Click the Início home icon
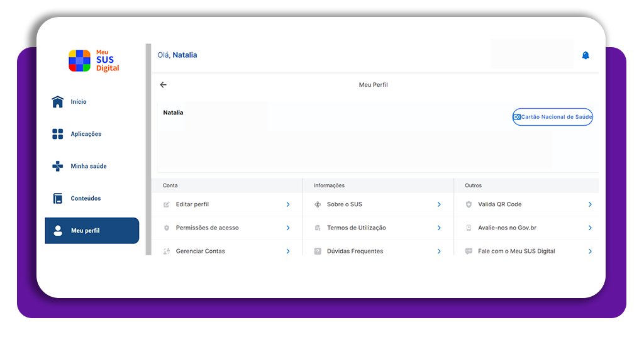Image resolution: width=644 pixels, height=337 pixels. (57, 101)
